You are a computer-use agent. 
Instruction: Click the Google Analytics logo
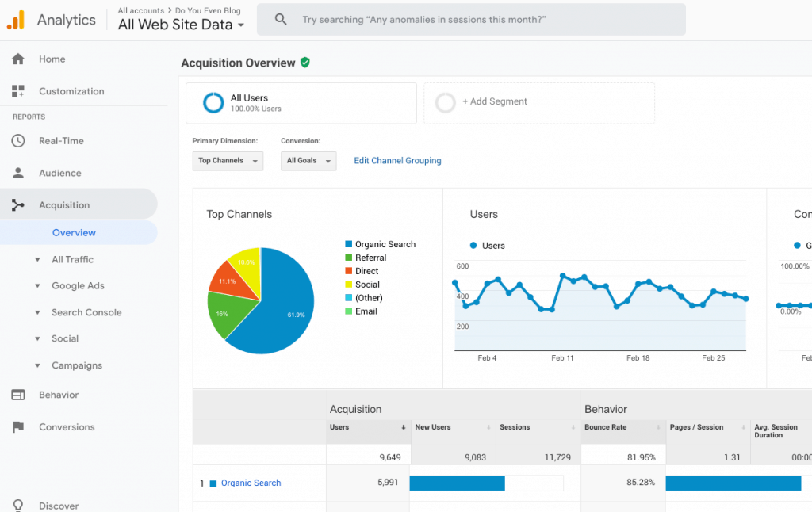click(16, 20)
